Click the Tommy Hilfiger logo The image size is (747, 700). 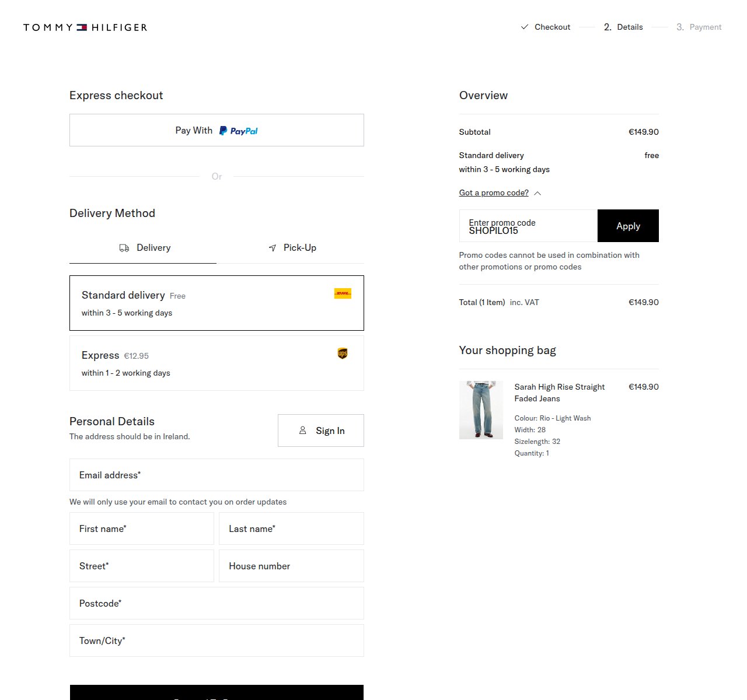[x=85, y=27]
